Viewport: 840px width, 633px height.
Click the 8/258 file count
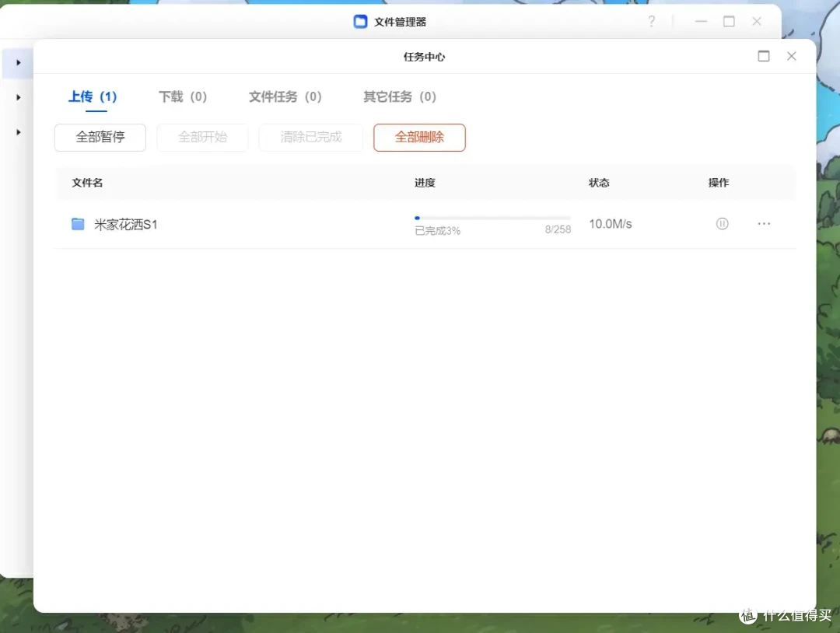(x=558, y=229)
